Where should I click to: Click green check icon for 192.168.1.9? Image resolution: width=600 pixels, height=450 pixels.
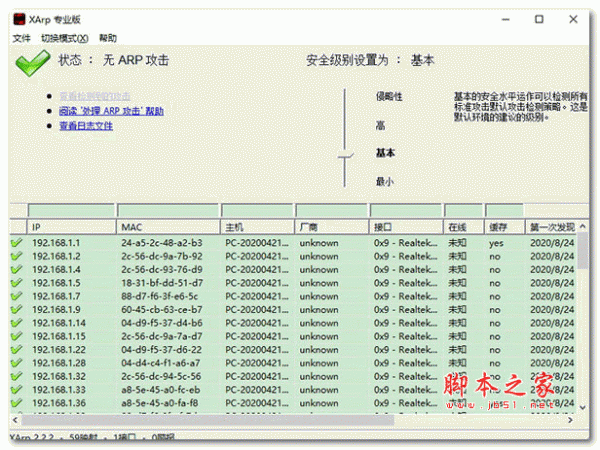17,310
